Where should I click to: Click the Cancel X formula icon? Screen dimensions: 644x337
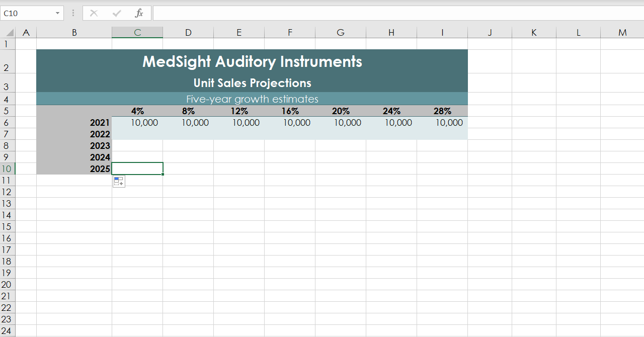(x=94, y=14)
